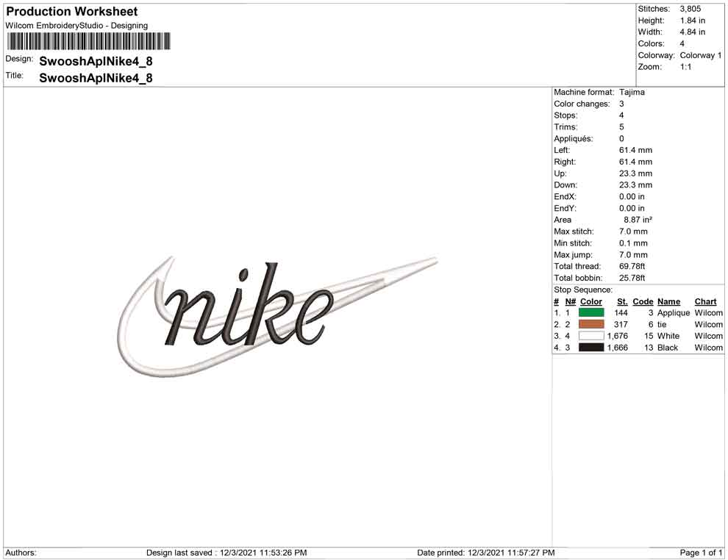Click the Code column header
The image size is (728, 560).
pos(643,301)
